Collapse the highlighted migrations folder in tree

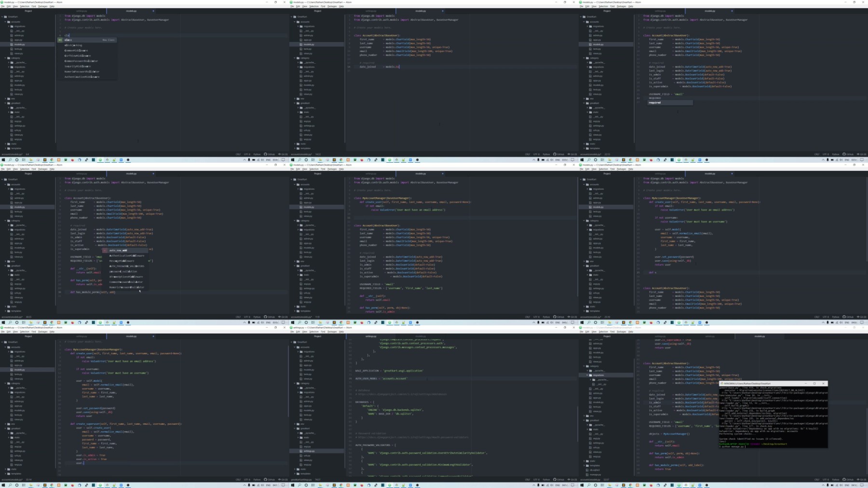607,375
